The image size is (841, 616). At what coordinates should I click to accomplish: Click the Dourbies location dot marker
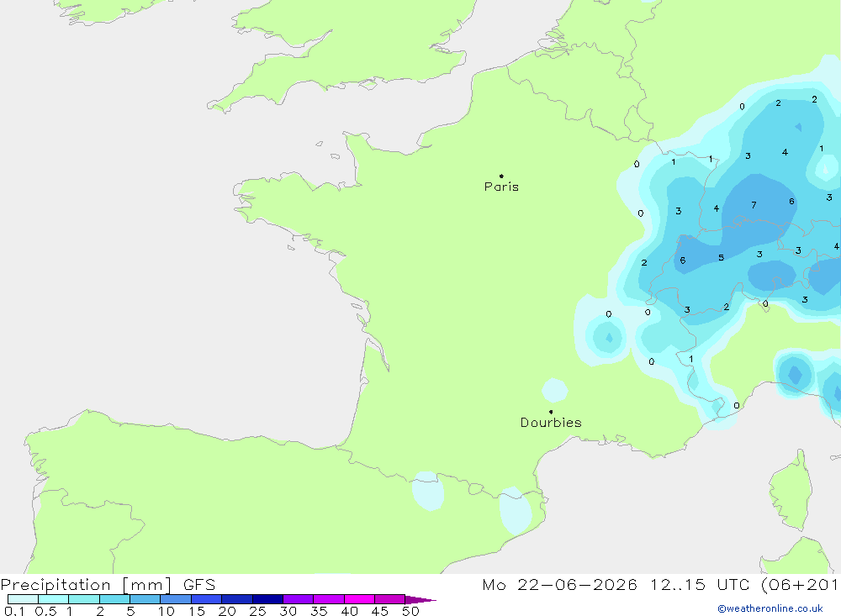pos(551,412)
